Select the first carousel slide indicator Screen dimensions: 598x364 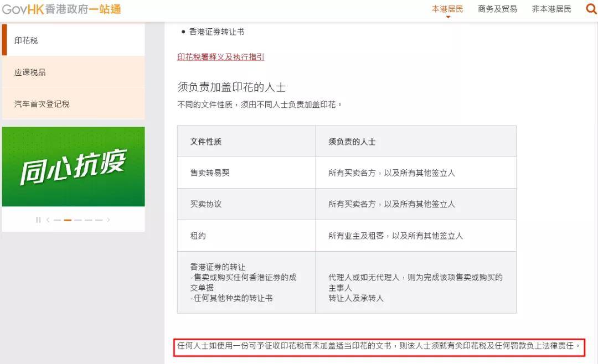pyautogui.click(x=58, y=220)
